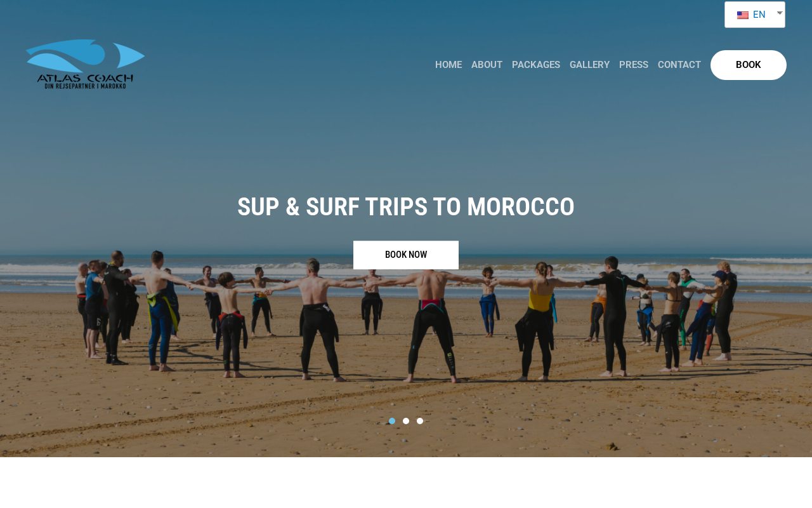Click the white area below the hero image
Viewport: 812px width, 508px height.
(x=406, y=483)
